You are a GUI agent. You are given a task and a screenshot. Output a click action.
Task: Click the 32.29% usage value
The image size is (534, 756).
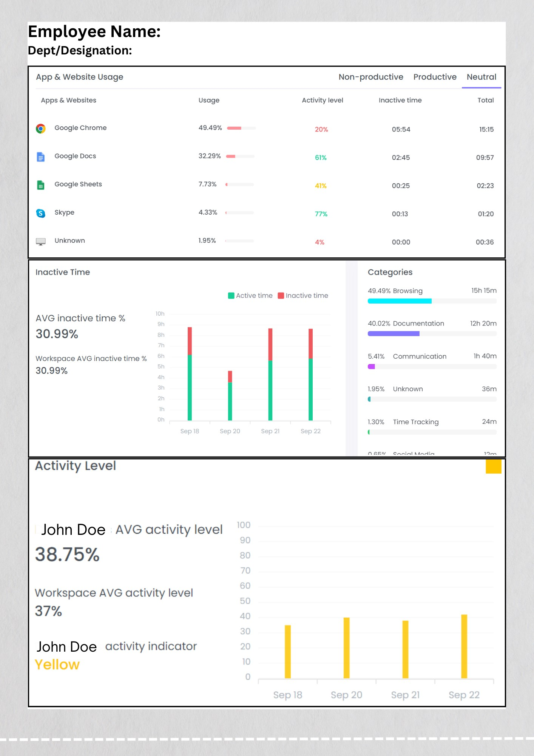(210, 156)
